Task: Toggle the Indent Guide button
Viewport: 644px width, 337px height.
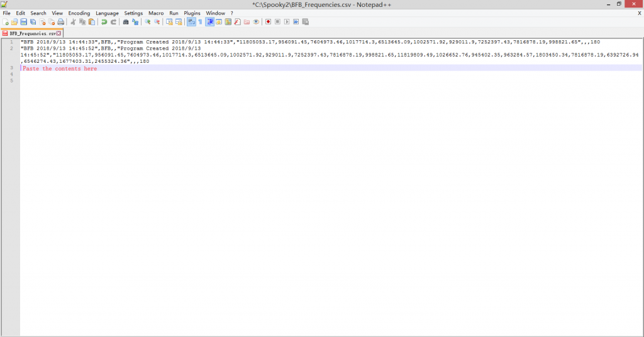Action: [210, 22]
